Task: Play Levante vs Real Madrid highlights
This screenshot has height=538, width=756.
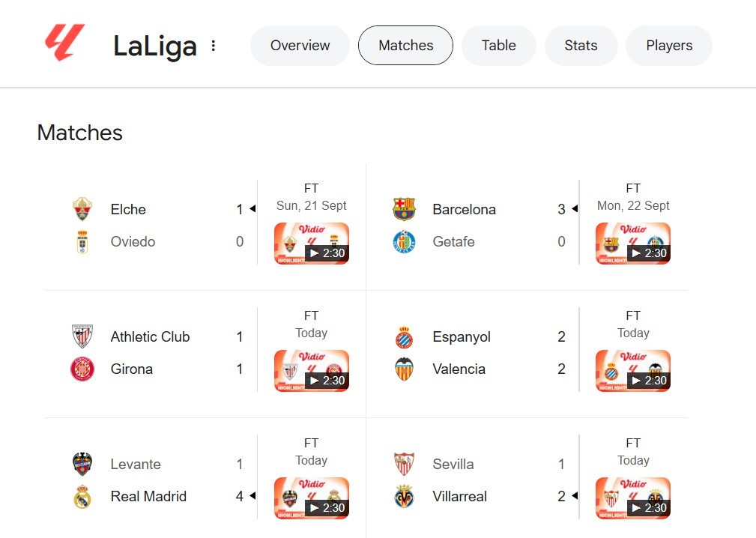Action: point(311,498)
